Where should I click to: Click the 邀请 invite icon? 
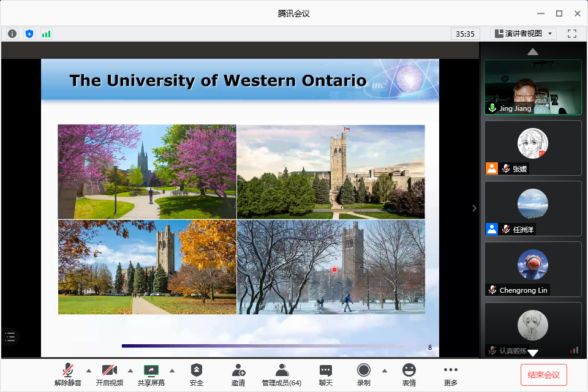pyautogui.click(x=238, y=374)
